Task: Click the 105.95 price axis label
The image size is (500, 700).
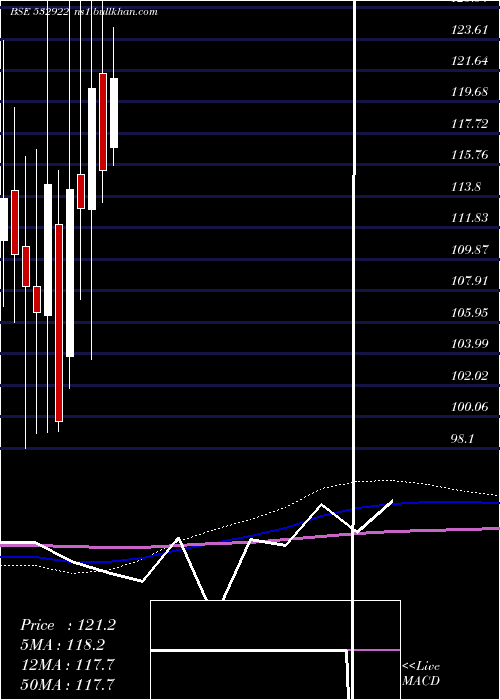Action: tap(469, 312)
